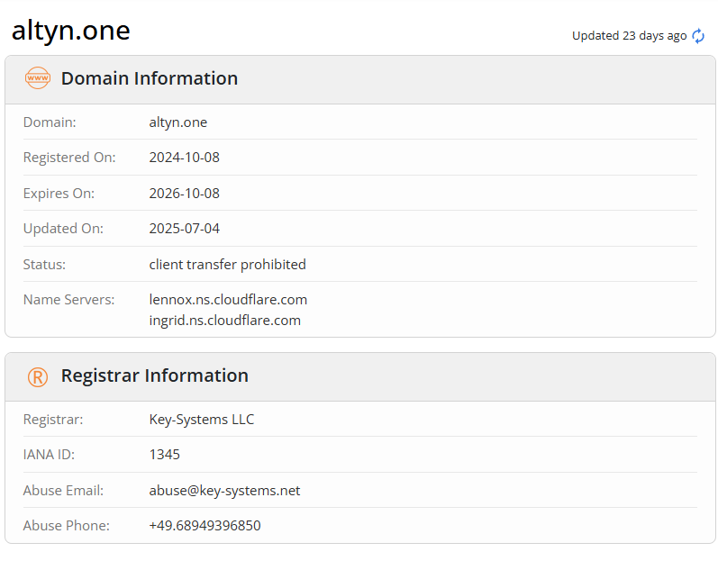Click the registered date 2024-10-08

(x=185, y=158)
